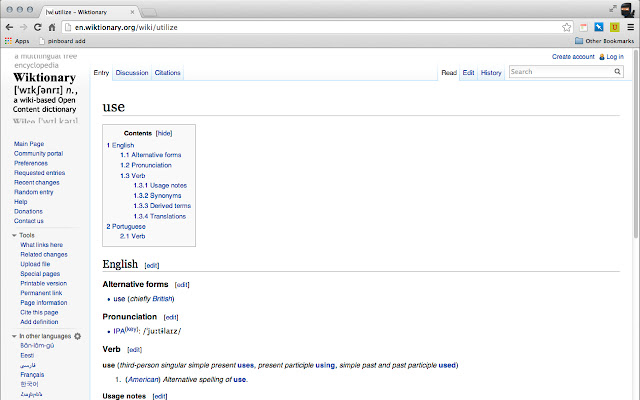Open a Random entry
640x400 pixels.
tap(33, 192)
